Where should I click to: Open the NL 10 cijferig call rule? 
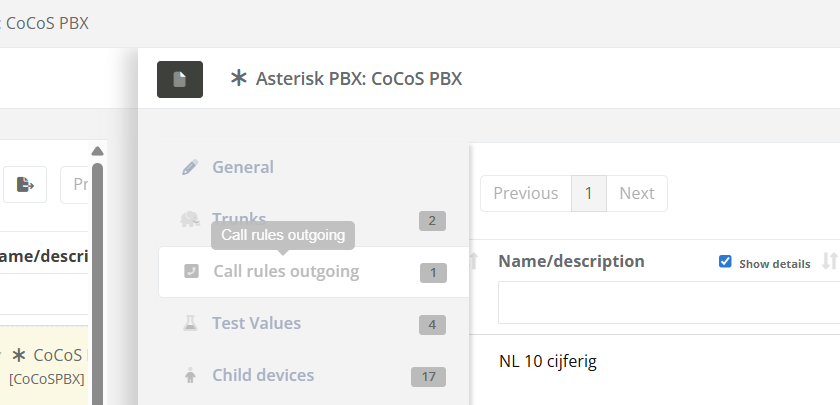(547, 360)
